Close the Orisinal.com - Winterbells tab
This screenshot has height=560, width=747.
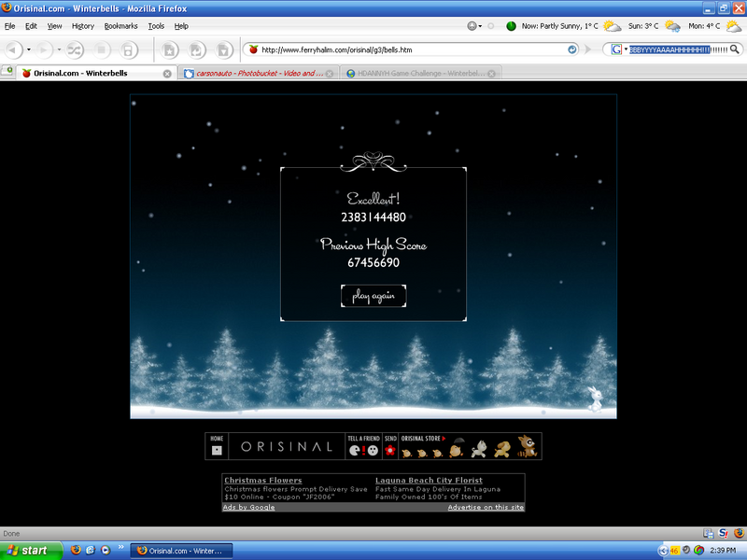(x=167, y=74)
